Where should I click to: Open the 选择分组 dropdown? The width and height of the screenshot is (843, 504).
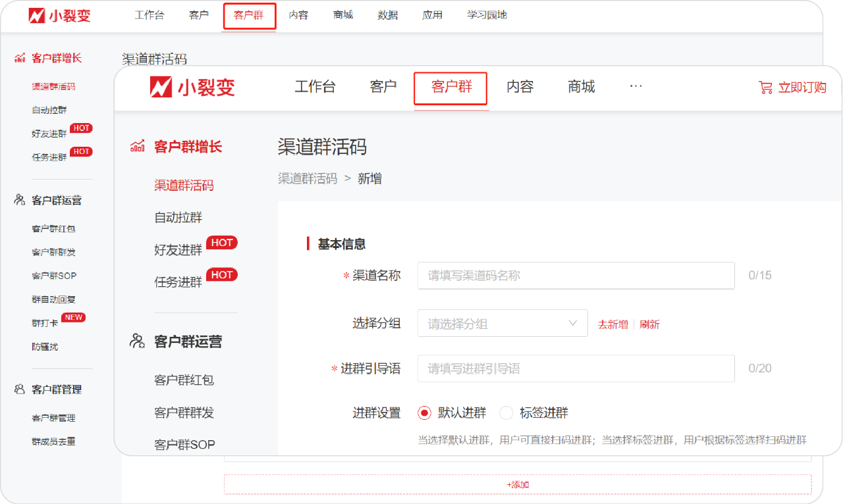[x=502, y=324]
